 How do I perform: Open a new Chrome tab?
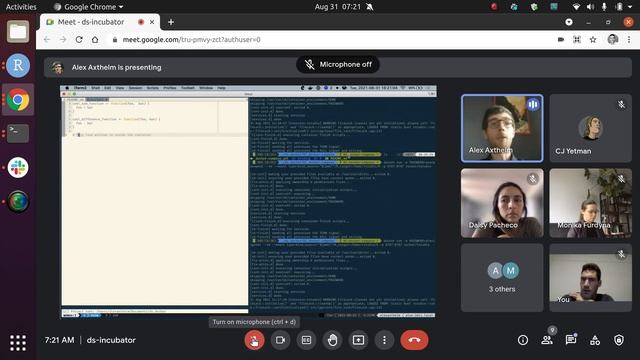click(171, 22)
